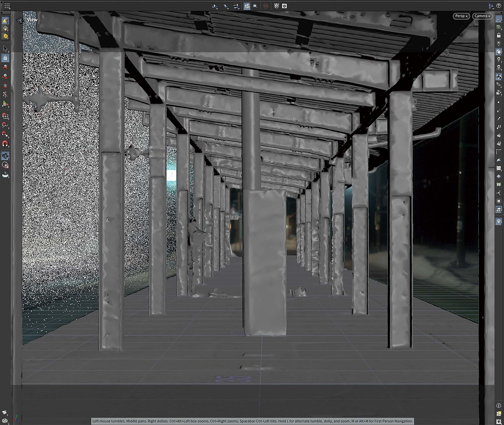Image resolution: width=504 pixels, height=425 pixels.
Task: Click the plain magnet multi-snap icon
Action: pos(5,144)
